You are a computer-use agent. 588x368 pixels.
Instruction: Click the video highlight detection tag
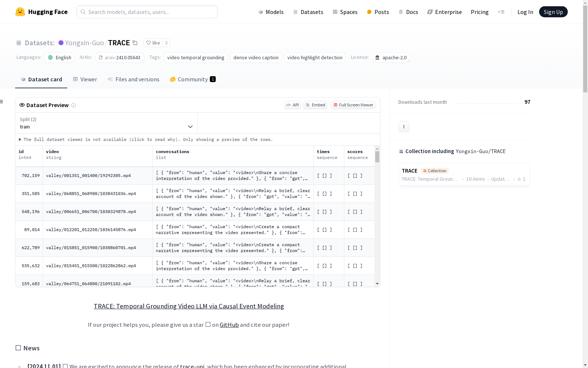point(315,57)
